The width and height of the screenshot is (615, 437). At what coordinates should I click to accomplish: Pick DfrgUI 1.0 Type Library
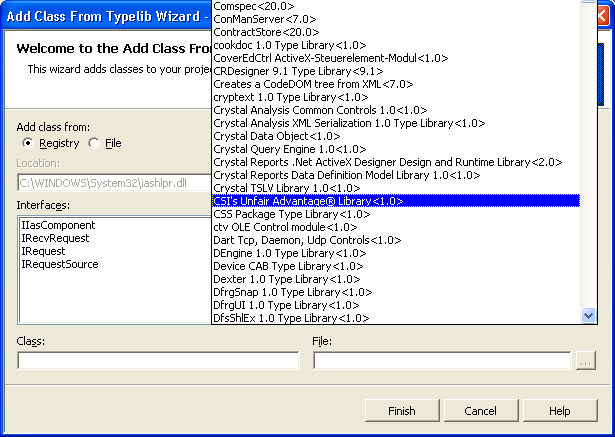coord(396,305)
